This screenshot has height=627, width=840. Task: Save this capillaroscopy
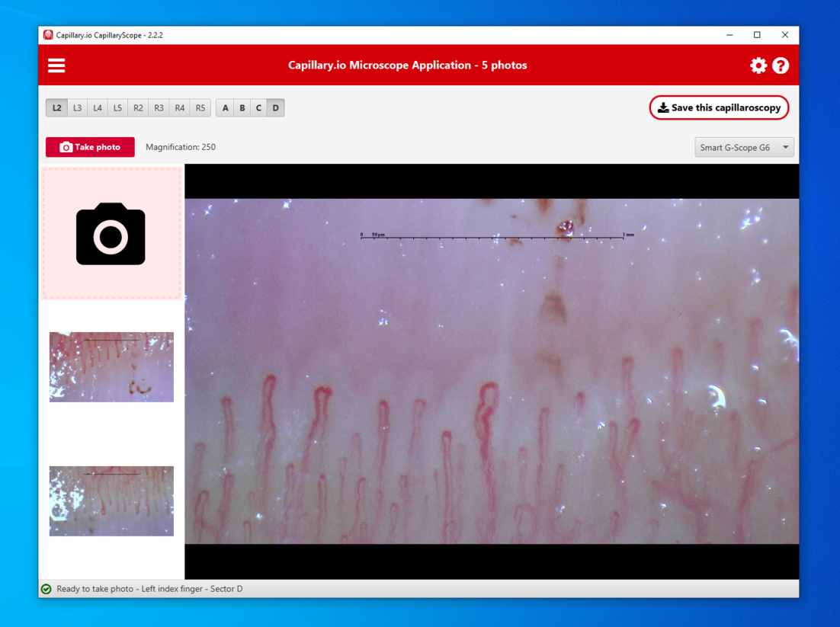(x=719, y=108)
